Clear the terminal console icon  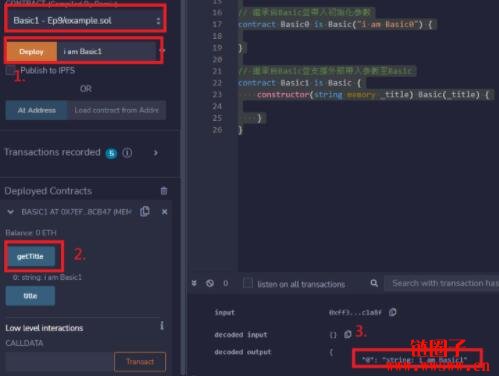click(210, 283)
